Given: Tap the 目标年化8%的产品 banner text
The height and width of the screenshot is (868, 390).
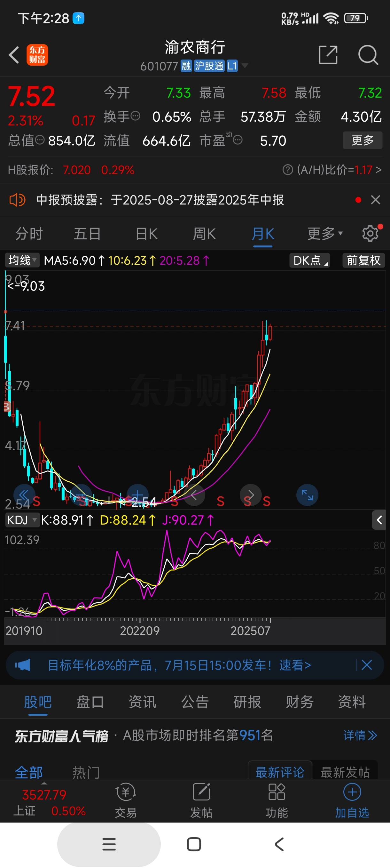Looking at the screenshot, I should click(x=179, y=665).
